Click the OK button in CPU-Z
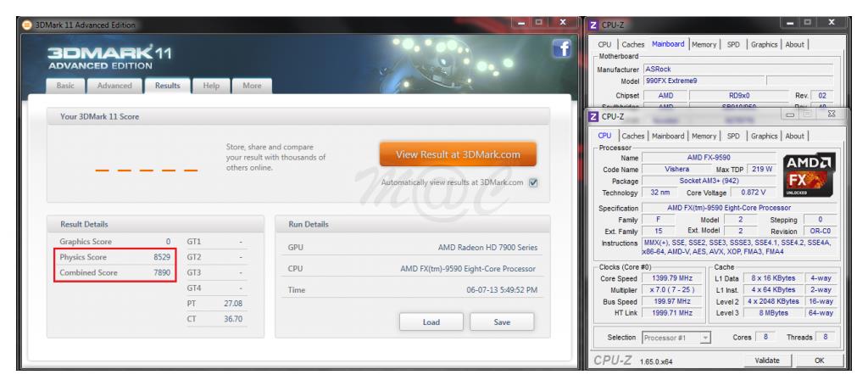868x386 pixels. (x=820, y=361)
